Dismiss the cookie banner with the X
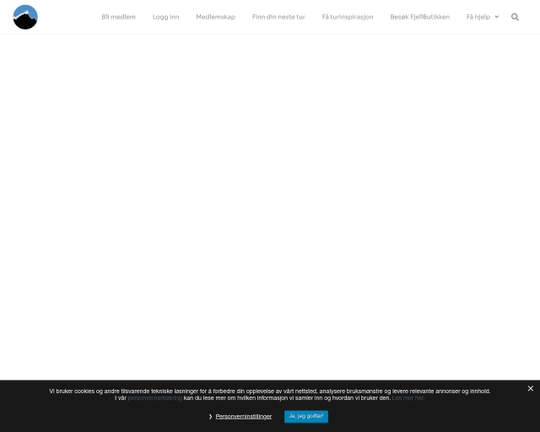 [x=530, y=389]
